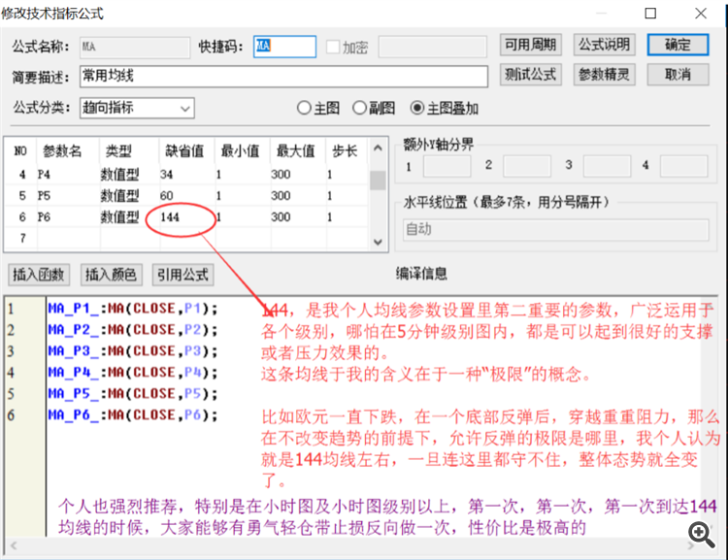
Task: Click the 可用周期 button
Action: pyautogui.click(x=531, y=45)
